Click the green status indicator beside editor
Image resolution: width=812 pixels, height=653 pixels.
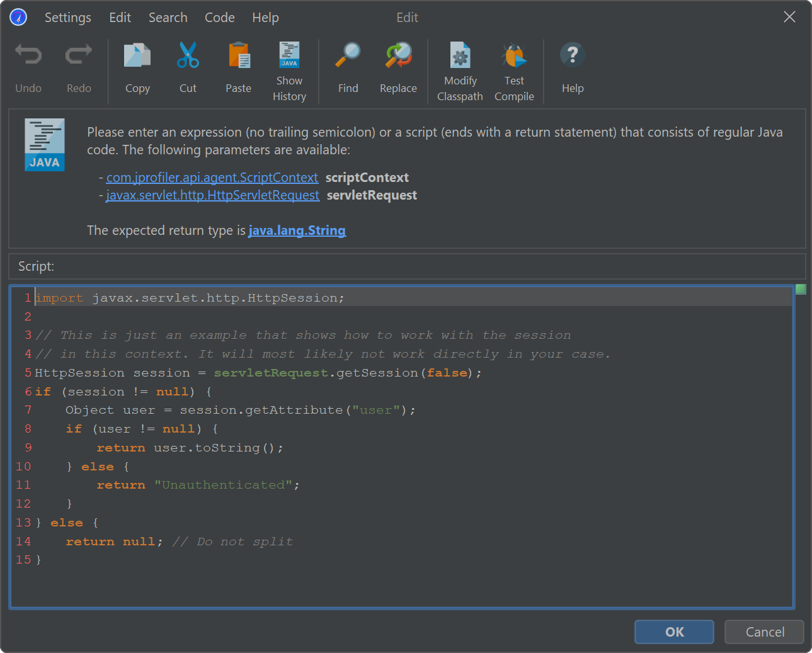(801, 289)
